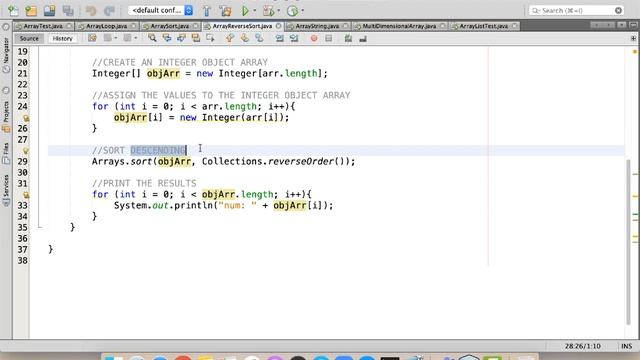The height and width of the screenshot is (360, 640).
Task: Toggle Highlight Search in editor toolbar
Action: (x=196, y=38)
